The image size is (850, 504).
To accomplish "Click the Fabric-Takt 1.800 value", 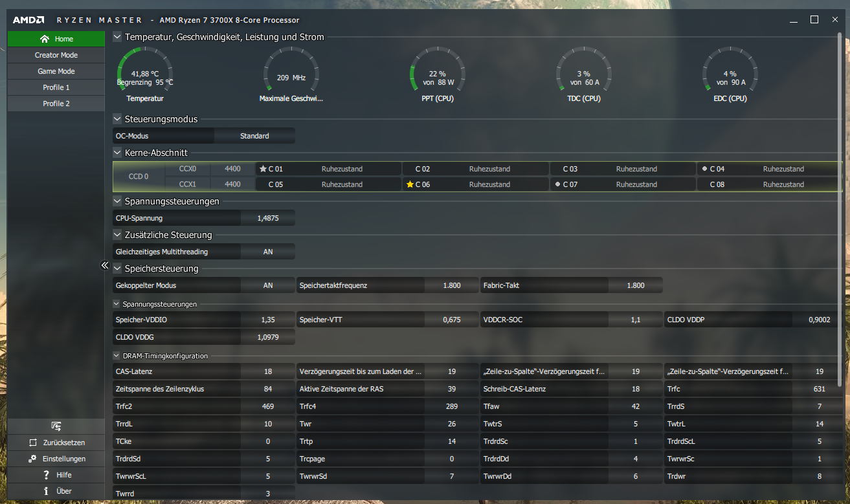I will (636, 285).
